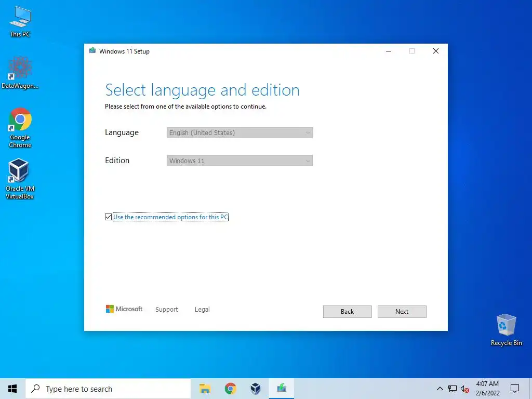Click the Edition field label
This screenshot has height=399, width=532.
(x=117, y=161)
